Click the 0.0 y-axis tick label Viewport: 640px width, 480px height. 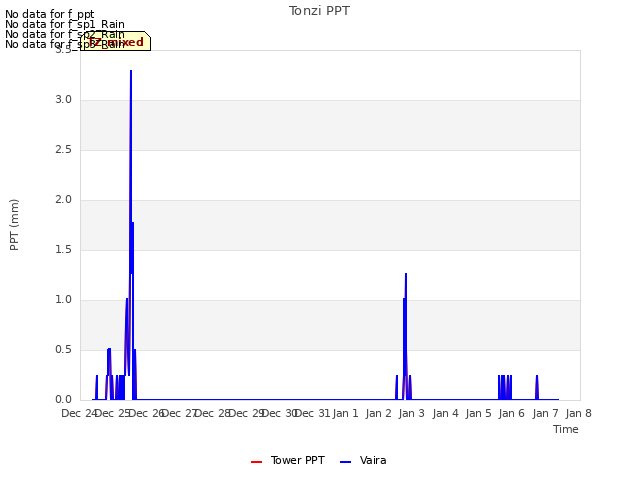[x=63, y=400]
